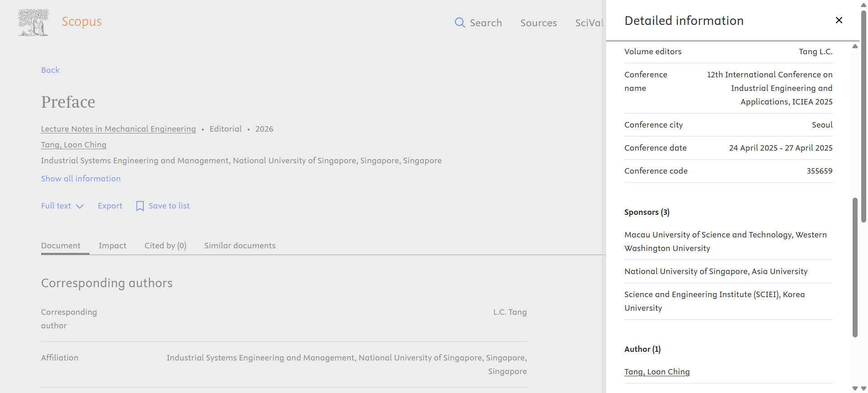Click the Export button

coord(110,206)
